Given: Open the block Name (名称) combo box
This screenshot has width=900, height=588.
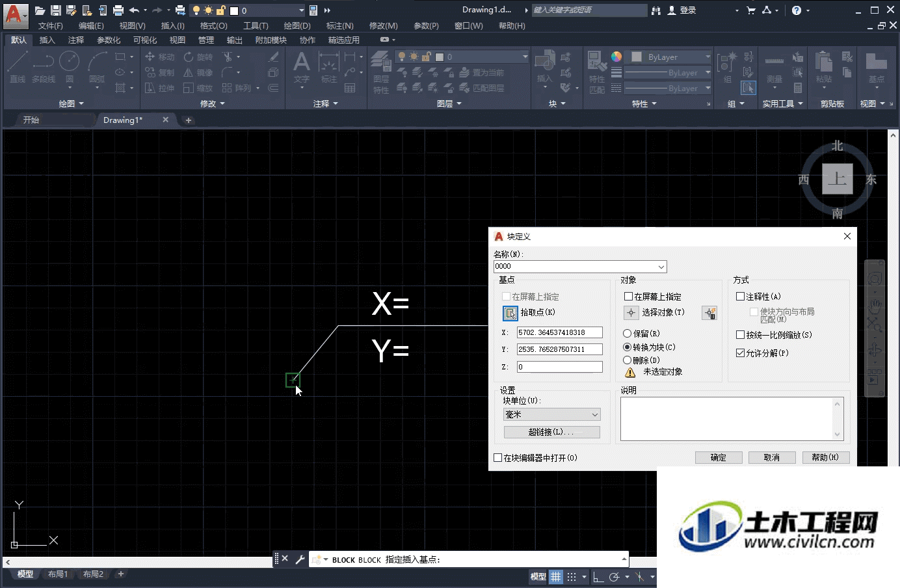Looking at the screenshot, I should click(580, 267).
